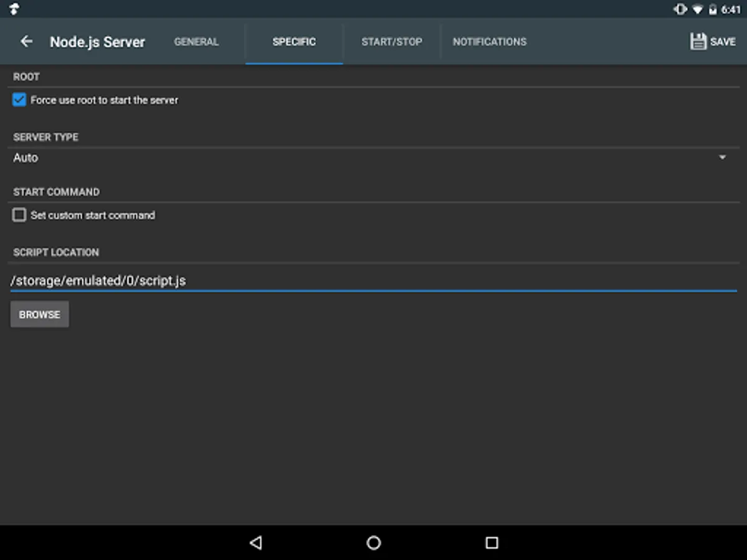The image size is (747, 560).
Task: Uncheck Force use root to start server
Action: click(x=19, y=100)
